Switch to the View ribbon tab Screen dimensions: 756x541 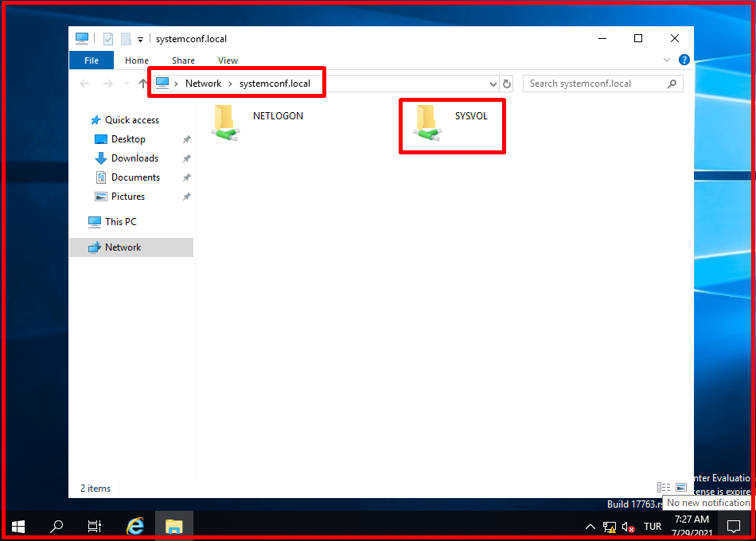click(x=228, y=60)
